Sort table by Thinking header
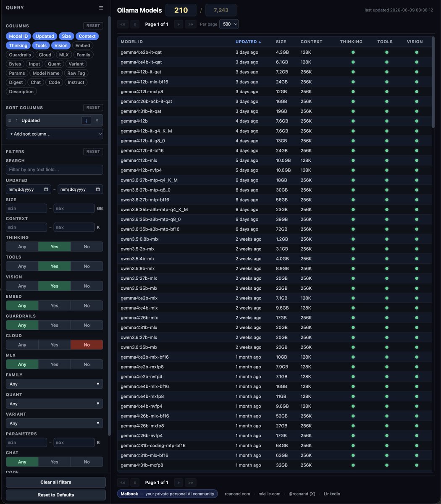 click(352, 42)
